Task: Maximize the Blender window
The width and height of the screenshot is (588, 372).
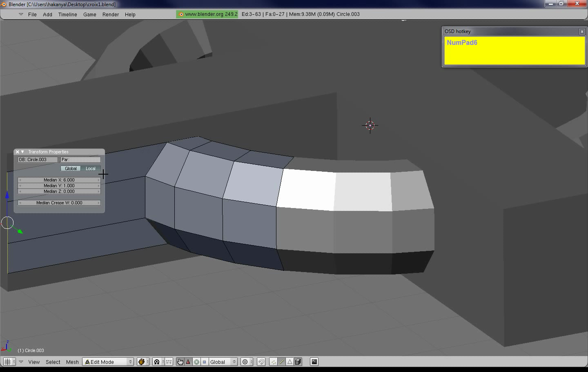Action: coord(561,4)
